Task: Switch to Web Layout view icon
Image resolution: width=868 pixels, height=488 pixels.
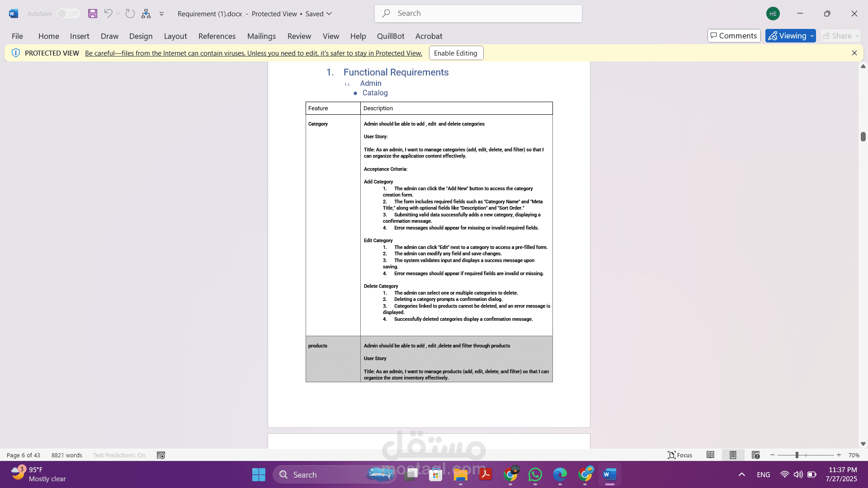Action: pyautogui.click(x=755, y=455)
